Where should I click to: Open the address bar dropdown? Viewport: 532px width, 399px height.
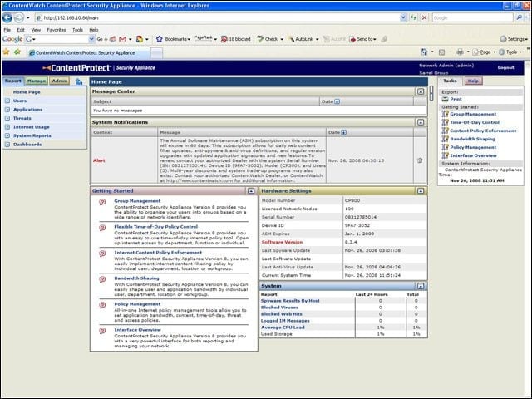(x=403, y=17)
